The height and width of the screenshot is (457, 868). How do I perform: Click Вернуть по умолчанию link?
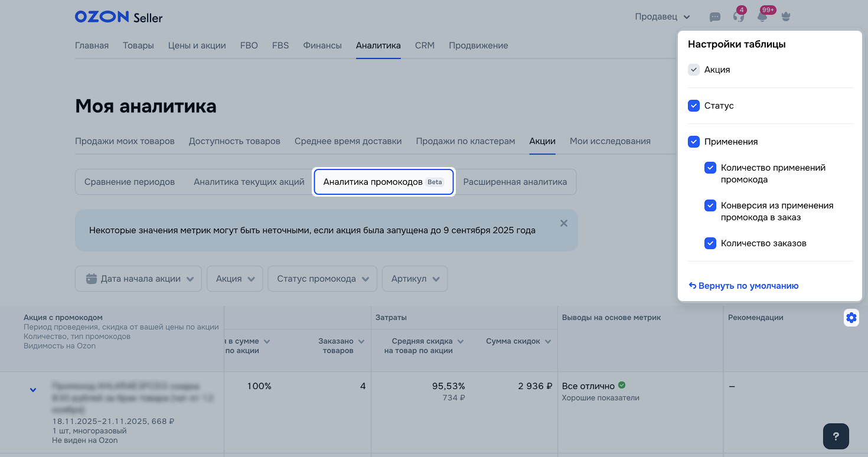[x=743, y=286]
